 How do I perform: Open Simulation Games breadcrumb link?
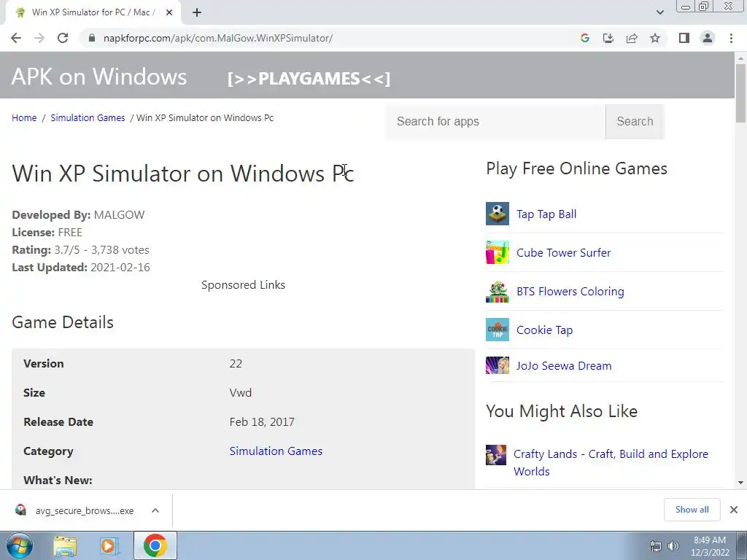(x=88, y=117)
